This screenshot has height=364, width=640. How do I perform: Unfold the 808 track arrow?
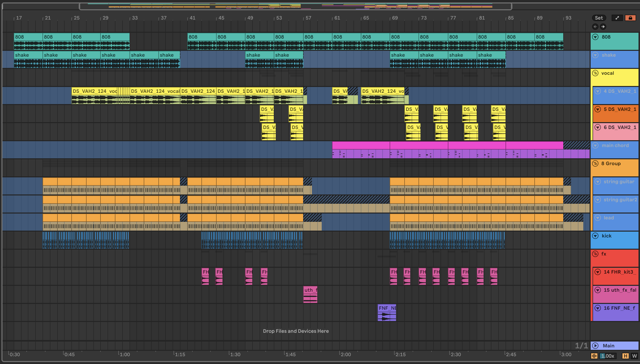595,37
